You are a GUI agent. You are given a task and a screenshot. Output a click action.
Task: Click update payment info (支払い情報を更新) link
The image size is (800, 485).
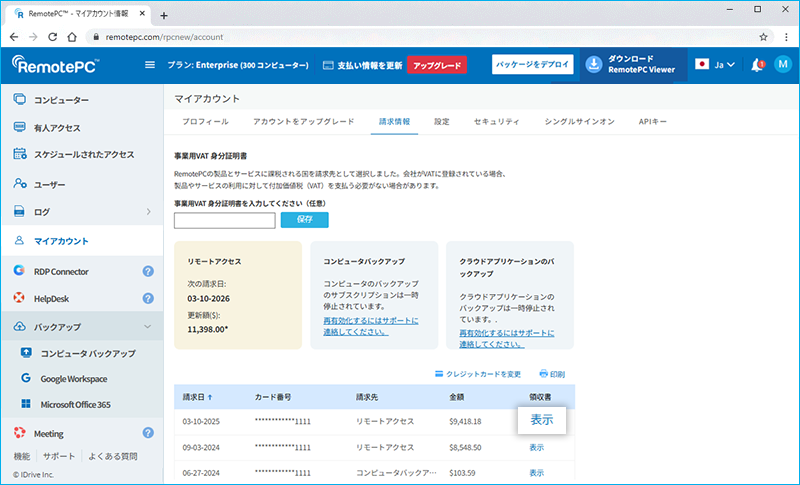point(369,65)
